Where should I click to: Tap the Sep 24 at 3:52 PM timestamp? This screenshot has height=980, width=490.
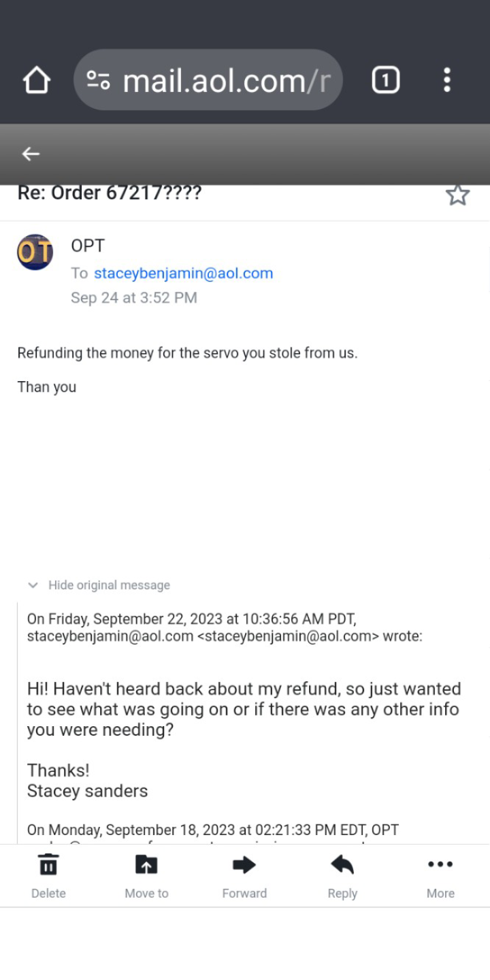click(x=134, y=298)
